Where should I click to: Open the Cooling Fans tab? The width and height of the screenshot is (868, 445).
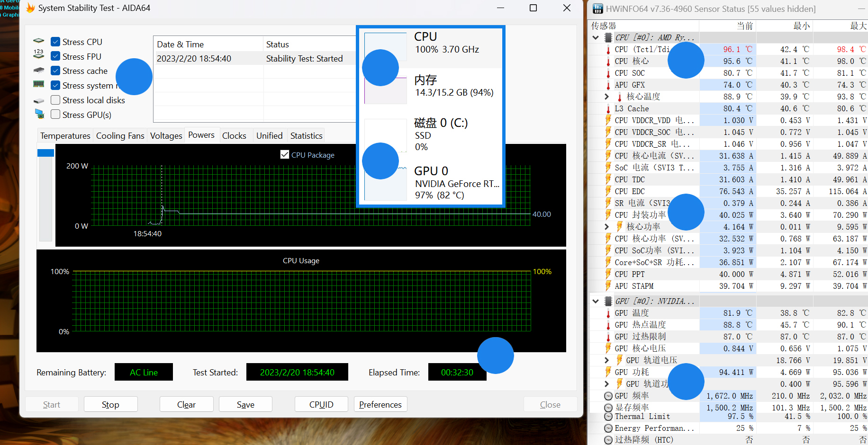pos(120,136)
